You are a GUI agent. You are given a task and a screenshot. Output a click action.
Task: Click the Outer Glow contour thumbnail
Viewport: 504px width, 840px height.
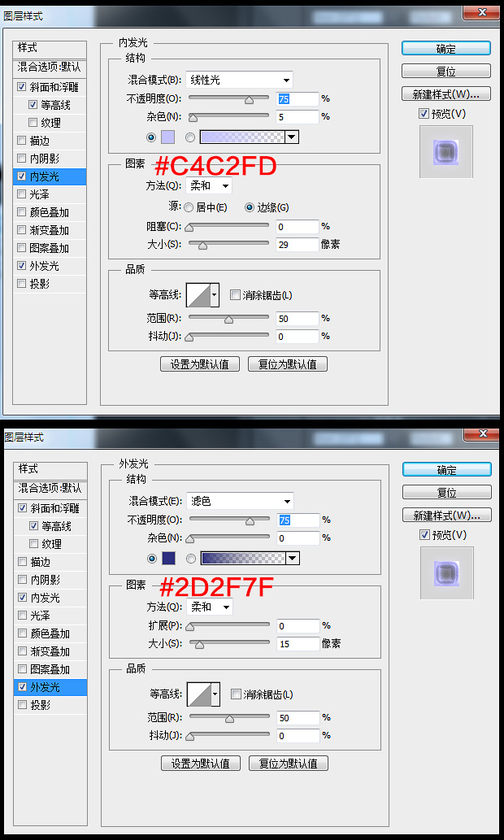[x=199, y=694]
